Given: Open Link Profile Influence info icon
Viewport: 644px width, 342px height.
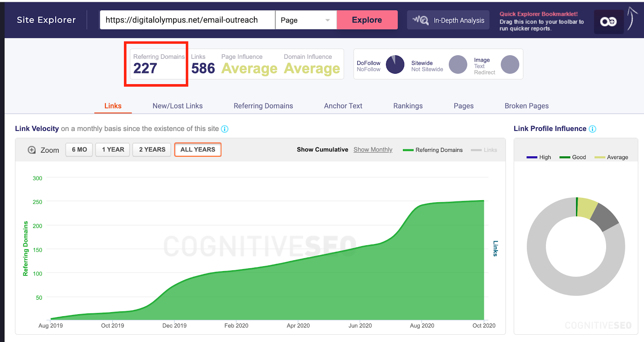Looking at the screenshot, I should (592, 129).
